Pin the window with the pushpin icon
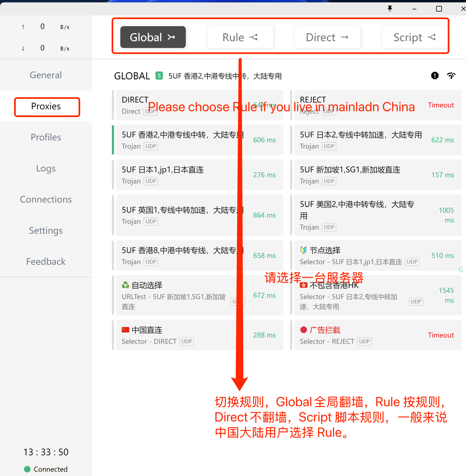This screenshot has width=466, height=476. 390,9
